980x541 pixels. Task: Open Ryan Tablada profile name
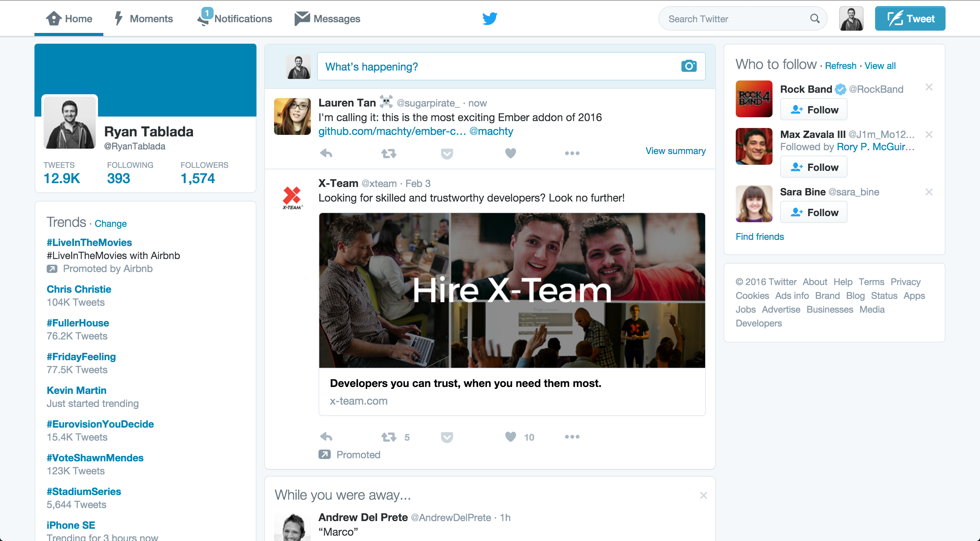click(x=149, y=131)
